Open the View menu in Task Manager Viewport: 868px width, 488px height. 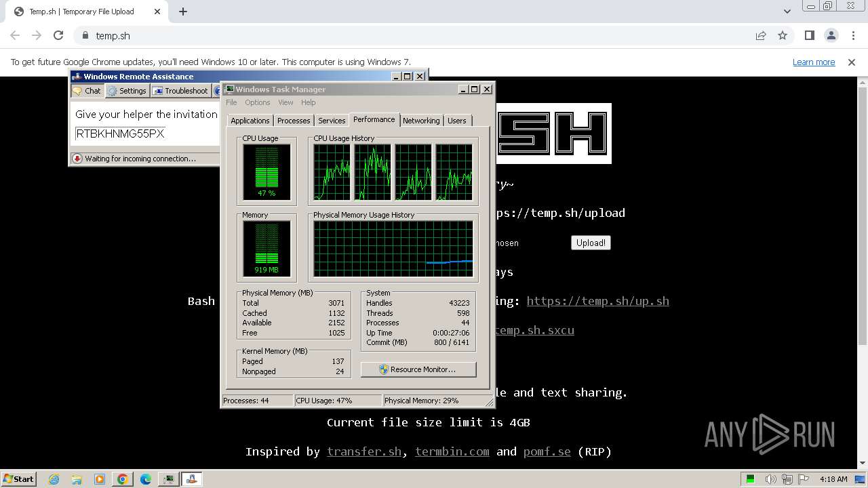pyautogui.click(x=285, y=102)
